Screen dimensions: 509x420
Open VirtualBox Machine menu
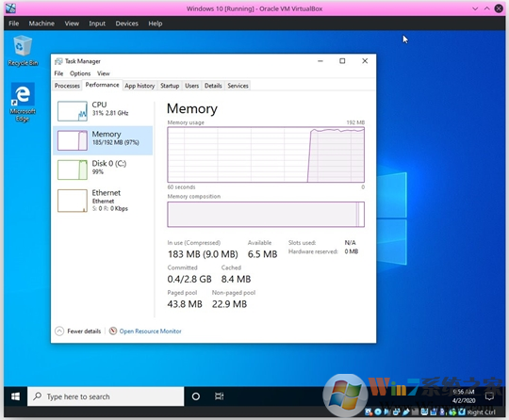coord(41,24)
